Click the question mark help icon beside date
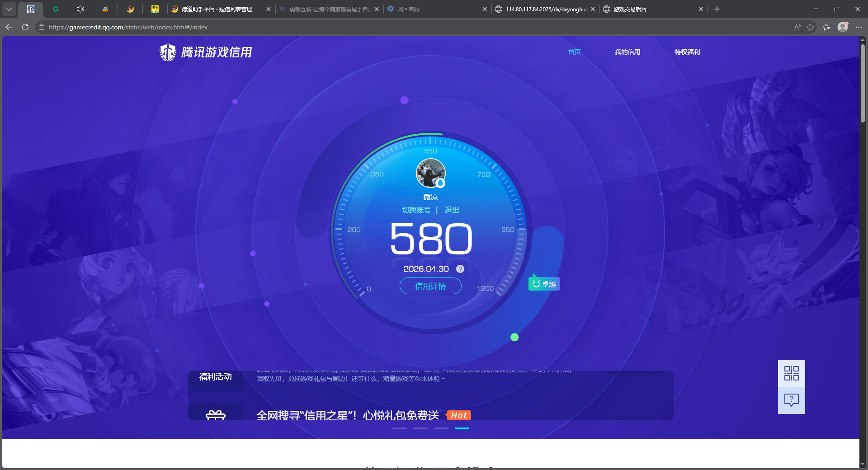868x470 pixels. coord(460,269)
